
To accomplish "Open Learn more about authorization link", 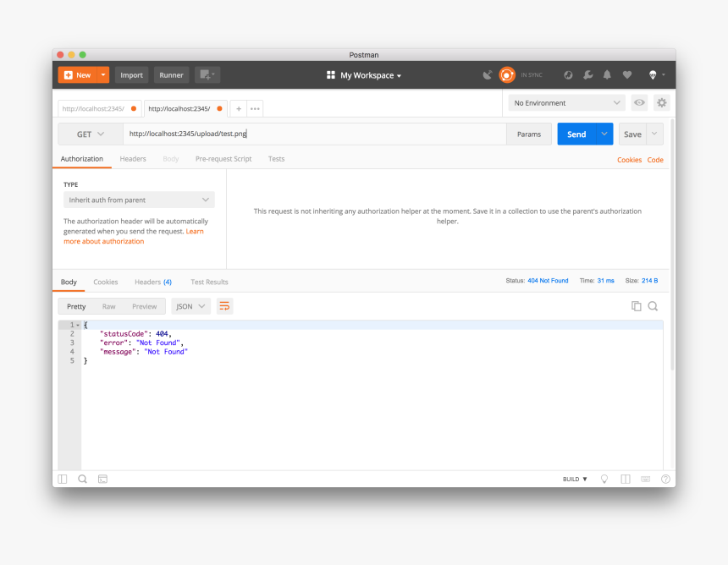I will (134, 236).
